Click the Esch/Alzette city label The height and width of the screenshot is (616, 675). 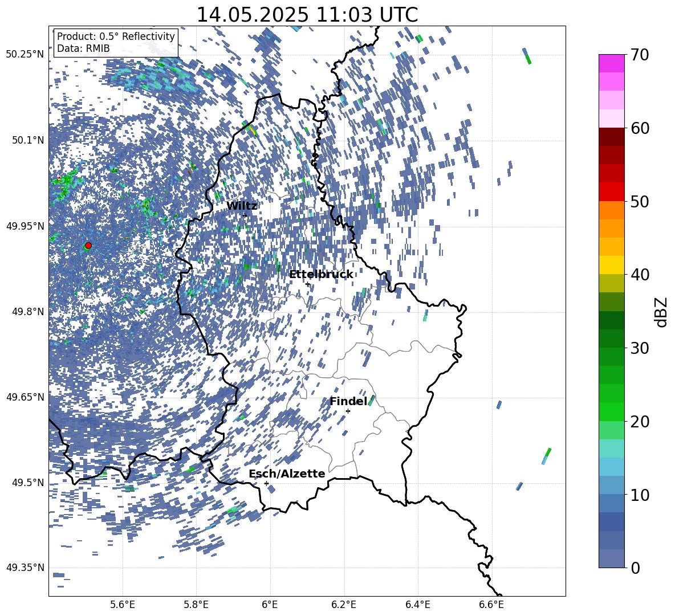287,474
